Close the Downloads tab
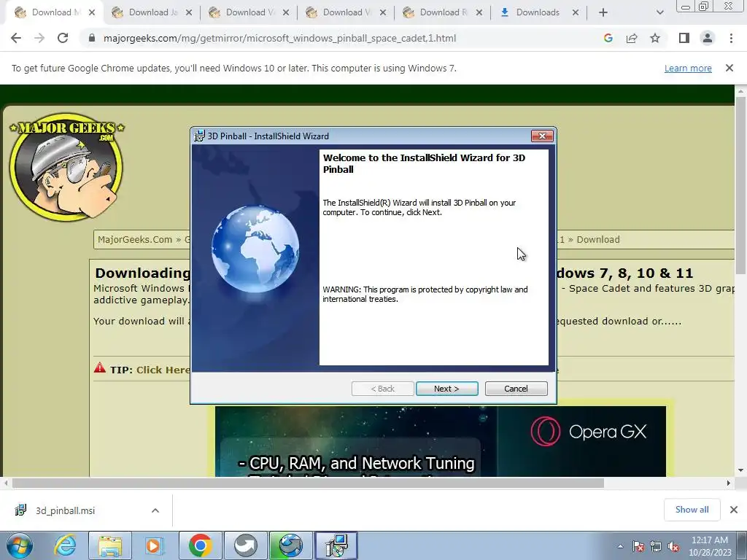Screen dimensions: 747x560 [x=576, y=13]
